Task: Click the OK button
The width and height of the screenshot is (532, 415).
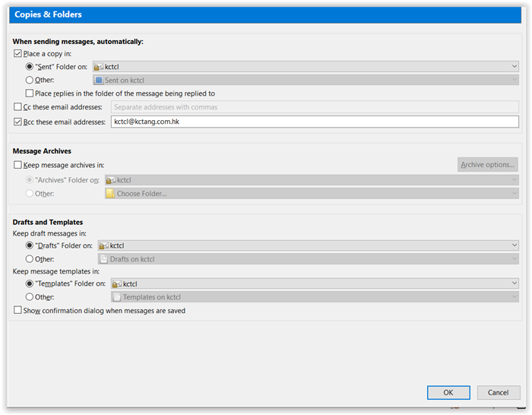Action: pos(448,393)
